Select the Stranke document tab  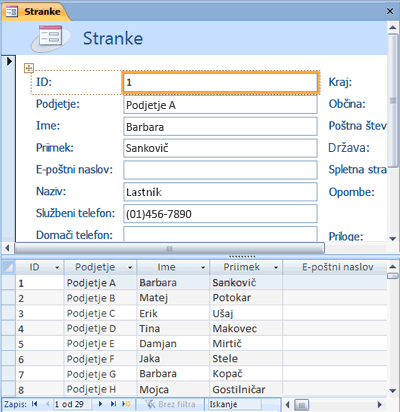[x=35, y=12]
